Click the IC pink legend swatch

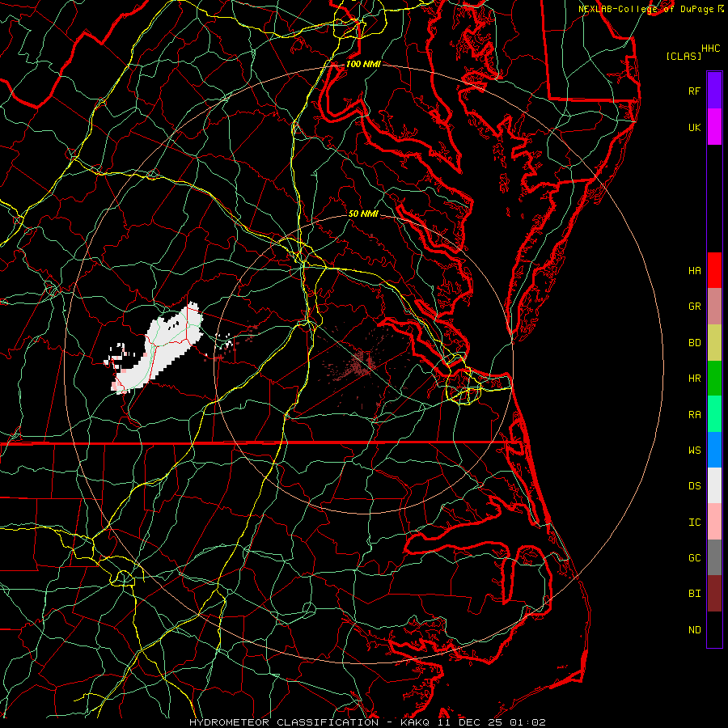click(x=714, y=522)
